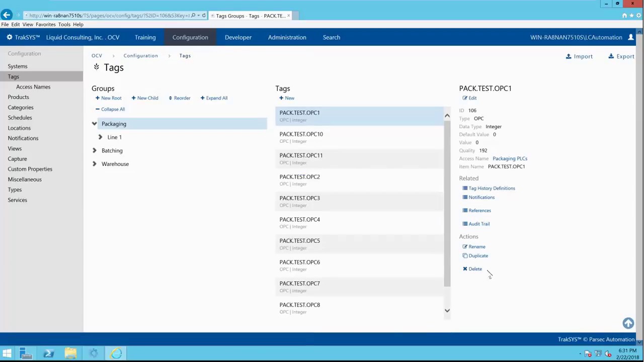The image size is (644, 362).
Task: Open File Explorer folder on taskbar
Action: (70, 354)
